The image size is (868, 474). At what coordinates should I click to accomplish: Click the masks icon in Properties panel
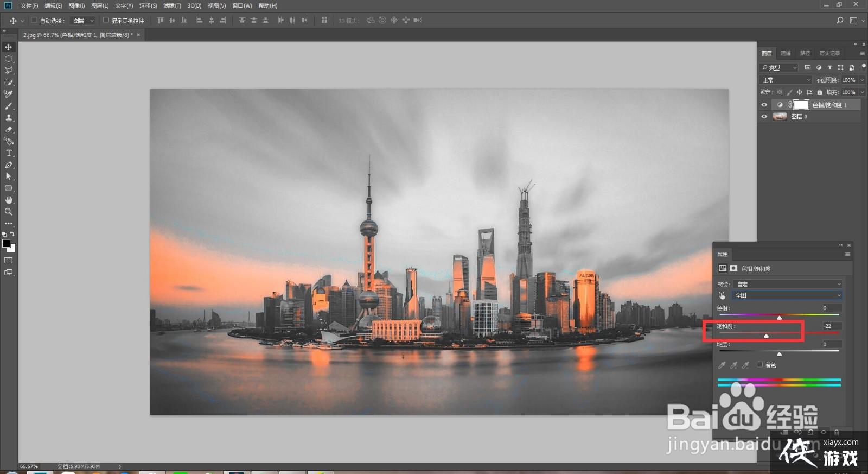click(x=733, y=268)
